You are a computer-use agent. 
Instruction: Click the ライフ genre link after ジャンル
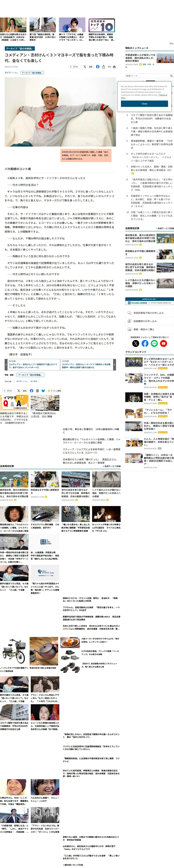pos(19,381)
